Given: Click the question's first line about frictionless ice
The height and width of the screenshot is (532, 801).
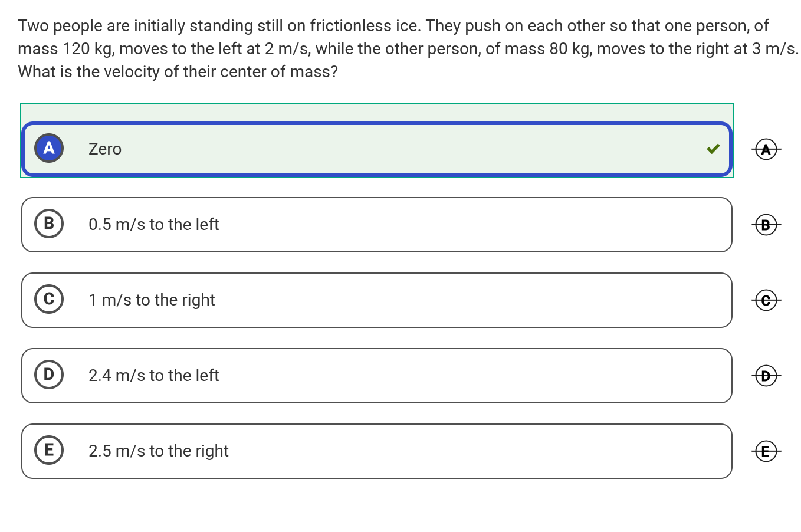Looking at the screenshot, I should 393,26.
